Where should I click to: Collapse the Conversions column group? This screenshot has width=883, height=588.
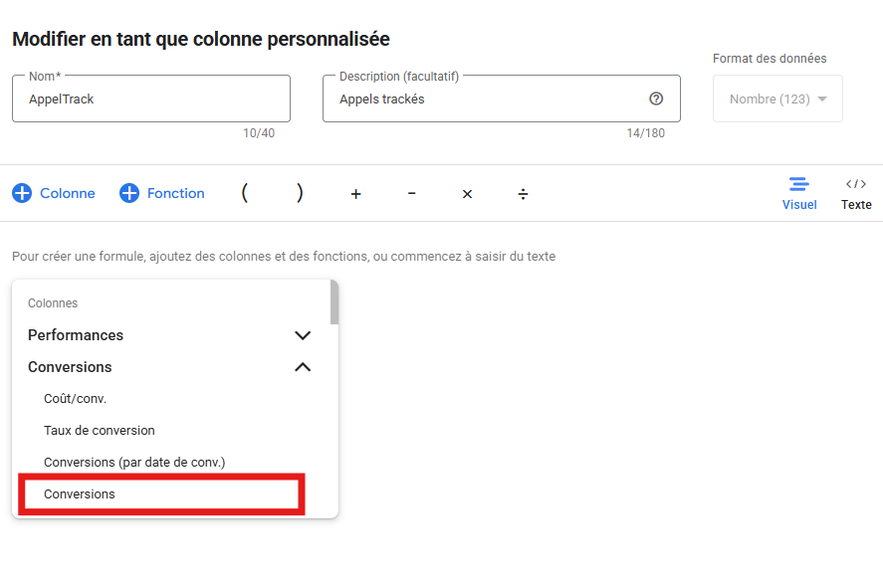coord(303,367)
